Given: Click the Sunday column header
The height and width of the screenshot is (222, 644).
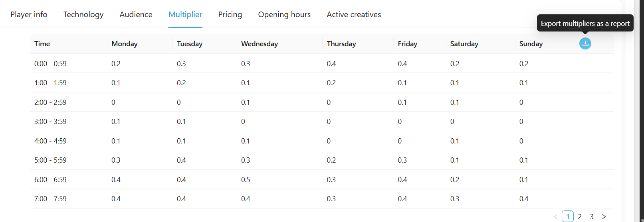Looking at the screenshot, I should tap(531, 44).
